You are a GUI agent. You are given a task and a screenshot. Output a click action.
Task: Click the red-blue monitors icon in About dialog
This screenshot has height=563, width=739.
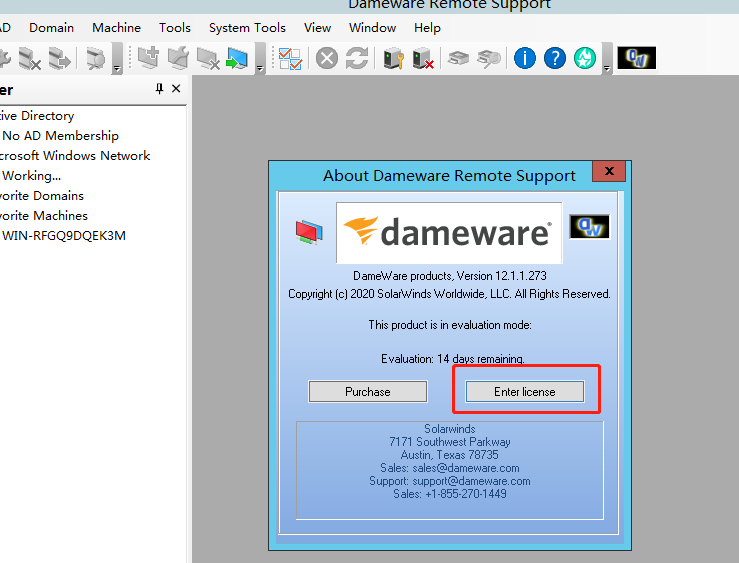[x=309, y=231]
